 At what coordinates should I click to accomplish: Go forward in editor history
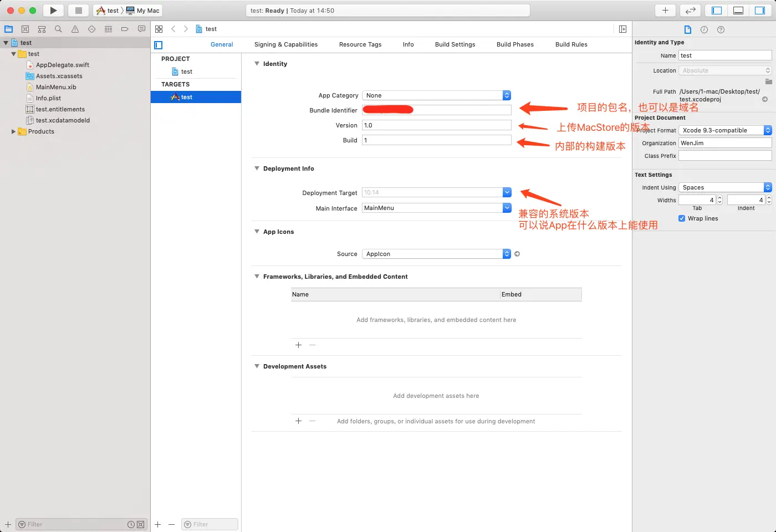(186, 29)
